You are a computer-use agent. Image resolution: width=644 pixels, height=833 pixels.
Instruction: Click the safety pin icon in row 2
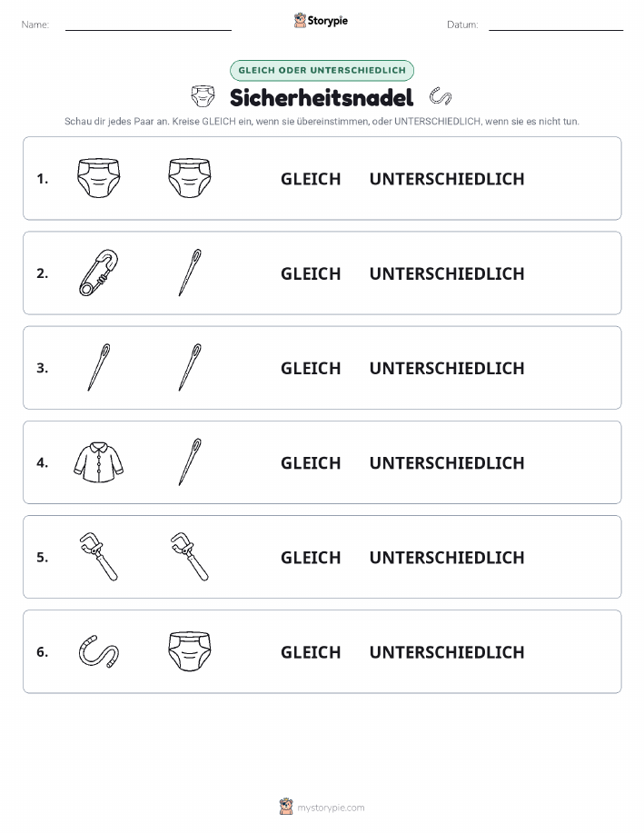(x=99, y=273)
